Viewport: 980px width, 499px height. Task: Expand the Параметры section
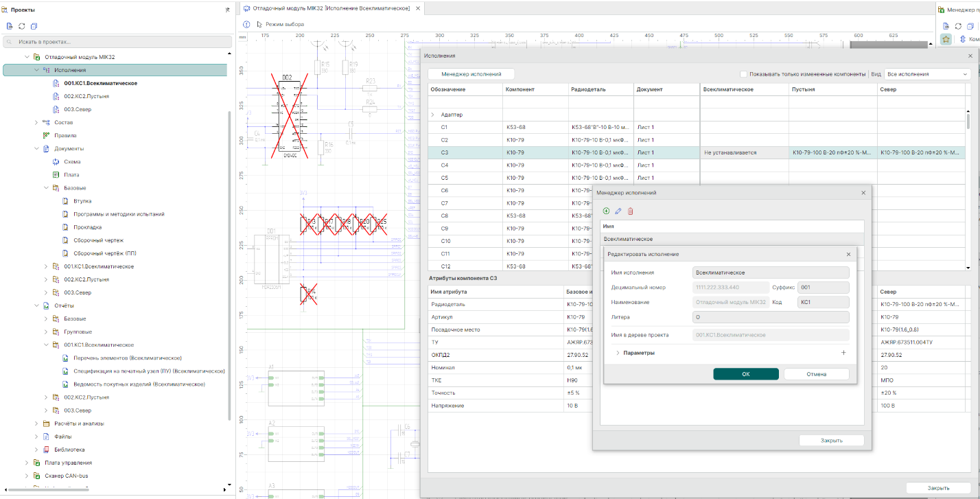pyautogui.click(x=617, y=353)
